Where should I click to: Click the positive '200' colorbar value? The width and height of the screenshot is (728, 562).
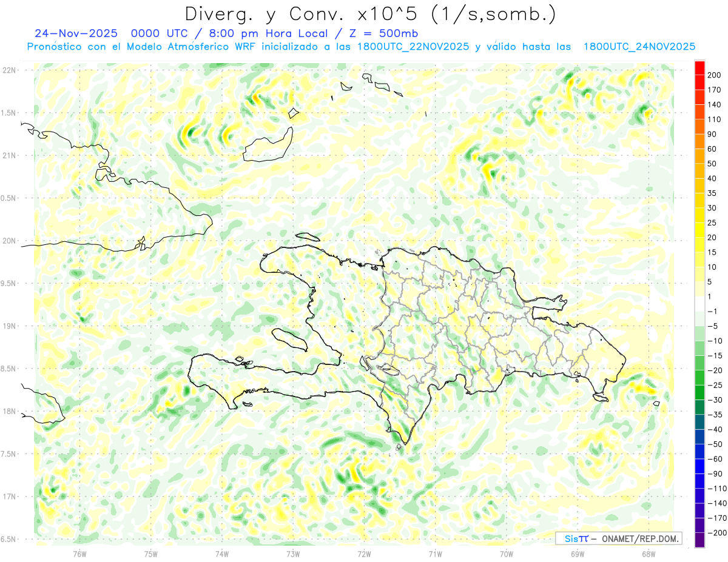715,75
